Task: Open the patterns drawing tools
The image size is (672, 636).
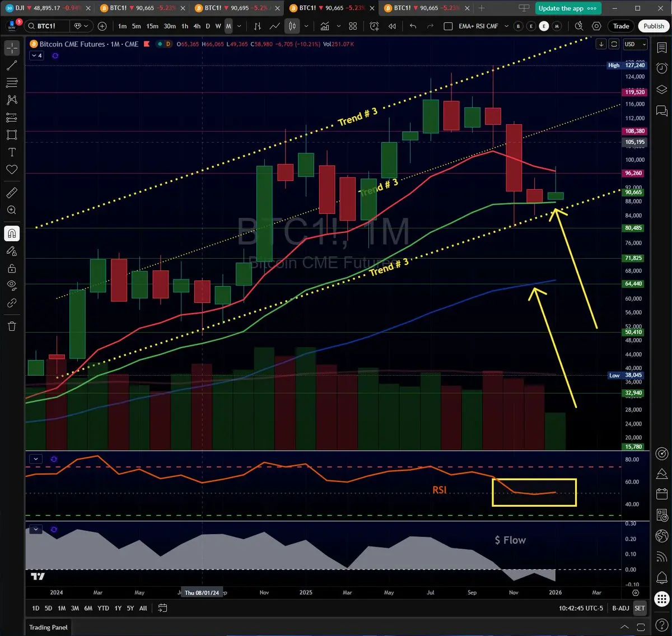Action: pyautogui.click(x=12, y=100)
